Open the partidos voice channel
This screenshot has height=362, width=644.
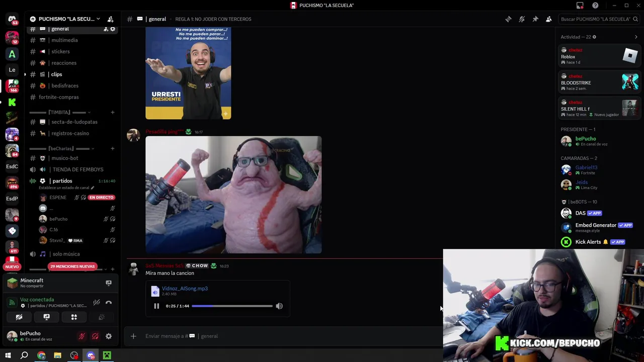pos(62,181)
